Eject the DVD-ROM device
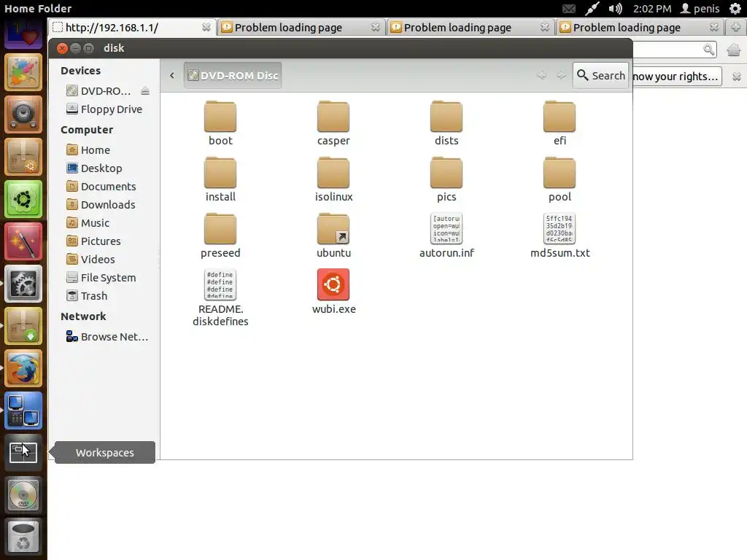The height and width of the screenshot is (560, 747). click(x=145, y=91)
